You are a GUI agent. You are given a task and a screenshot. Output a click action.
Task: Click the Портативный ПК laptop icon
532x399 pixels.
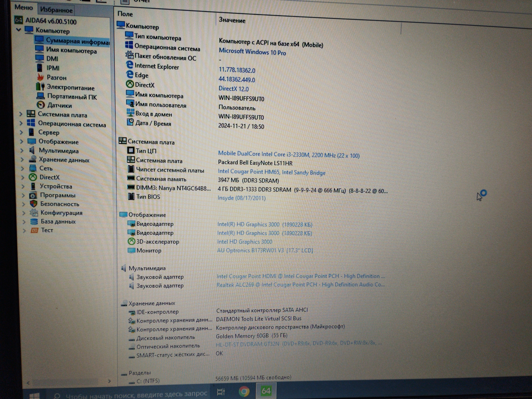(40, 96)
